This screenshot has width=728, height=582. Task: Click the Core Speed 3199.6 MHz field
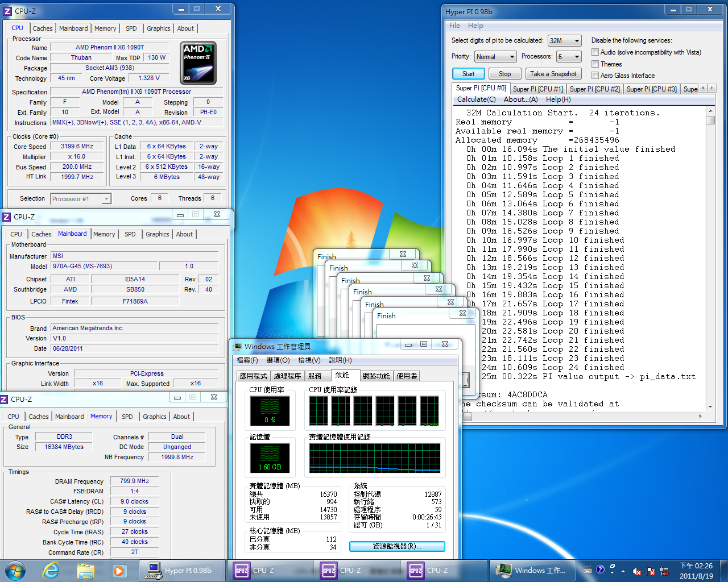[77, 147]
